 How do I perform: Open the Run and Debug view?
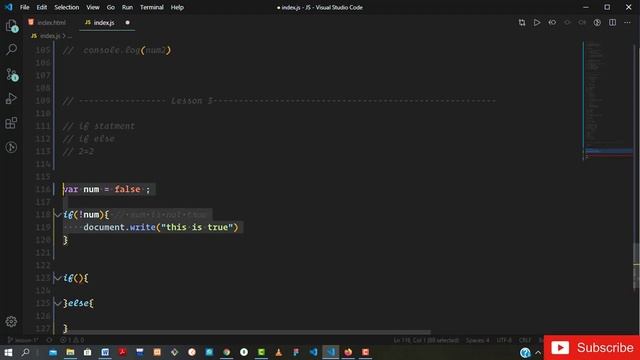[11, 99]
